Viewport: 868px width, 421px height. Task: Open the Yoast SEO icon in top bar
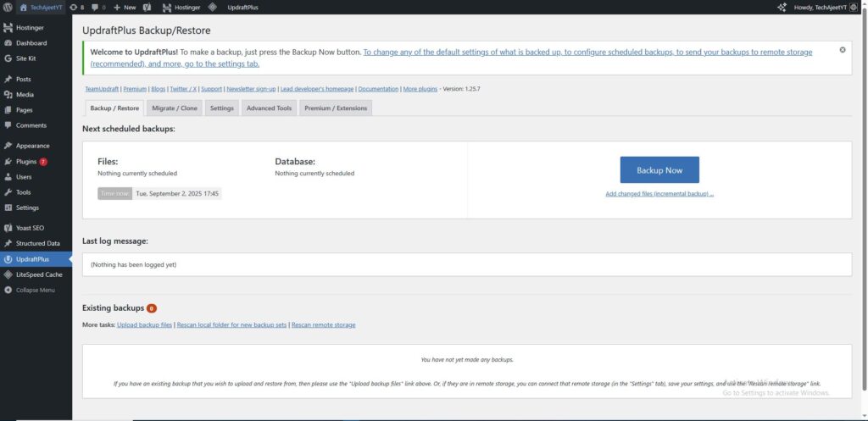tap(147, 7)
